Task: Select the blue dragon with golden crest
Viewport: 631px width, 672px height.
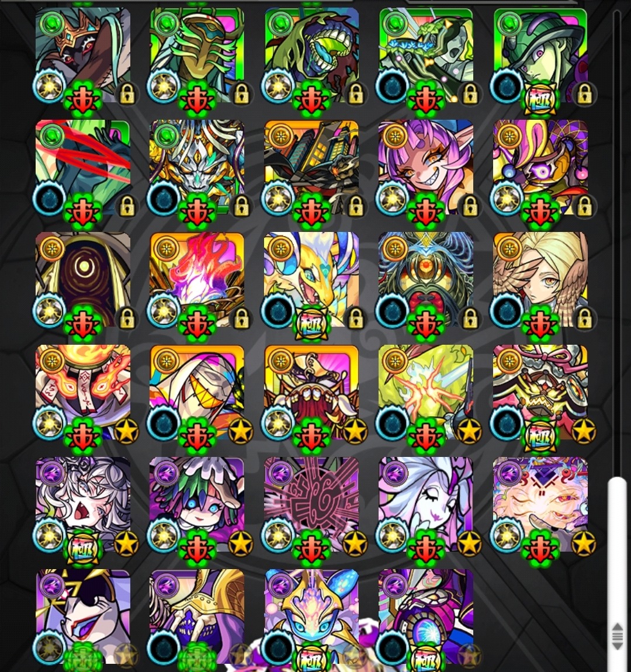Action: click(x=311, y=616)
